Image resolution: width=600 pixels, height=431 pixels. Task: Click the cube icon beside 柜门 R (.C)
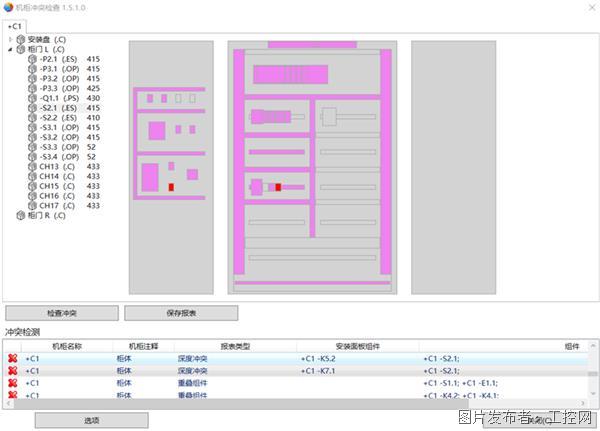tap(20, 215)
